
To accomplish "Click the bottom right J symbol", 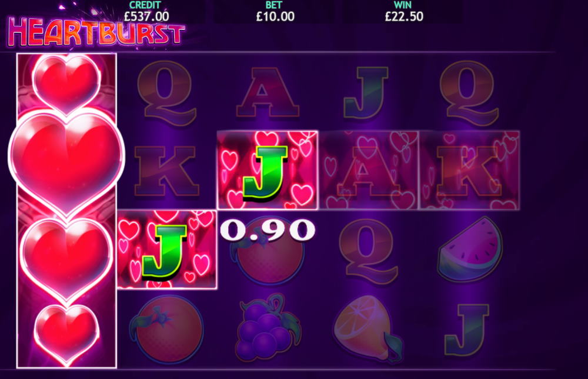I will coord(467,330).
